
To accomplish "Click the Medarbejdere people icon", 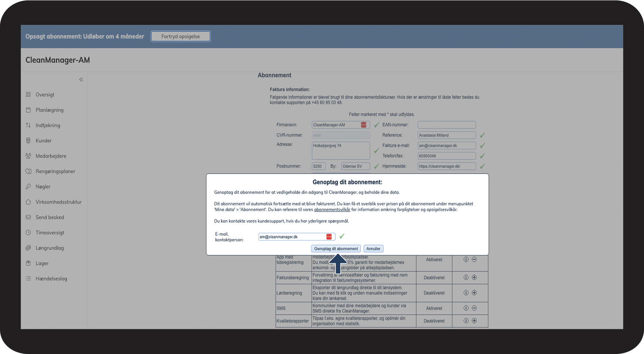I will 28,156.
